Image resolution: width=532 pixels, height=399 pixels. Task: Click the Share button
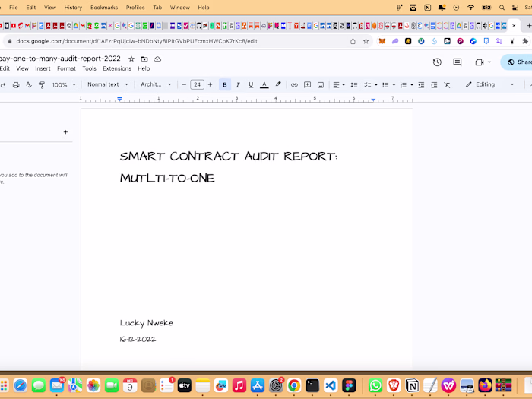pyautogui.click(x=517, y=62)
